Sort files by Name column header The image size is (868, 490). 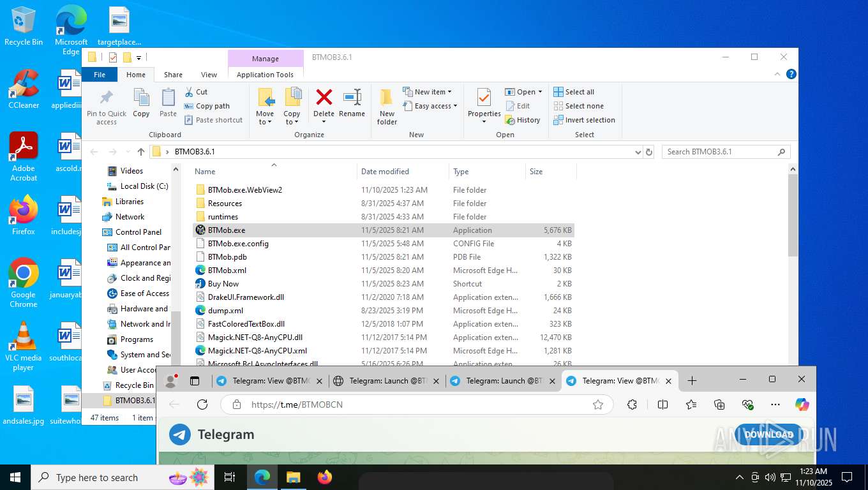pos(274,172)
